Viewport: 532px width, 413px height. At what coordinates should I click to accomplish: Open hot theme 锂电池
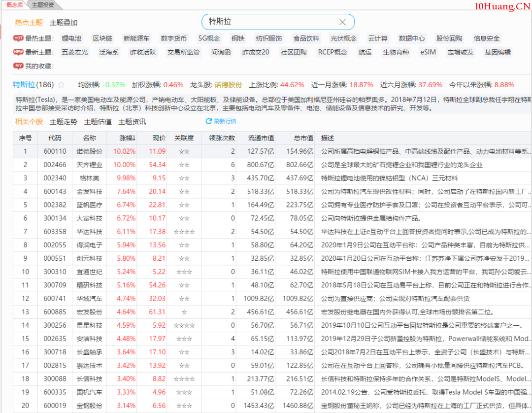(71, 38)
